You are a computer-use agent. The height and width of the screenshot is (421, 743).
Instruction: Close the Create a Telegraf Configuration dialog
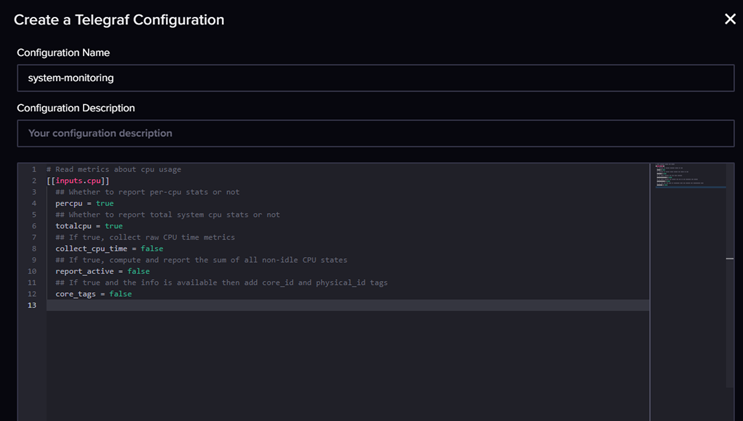coord(730,19)
